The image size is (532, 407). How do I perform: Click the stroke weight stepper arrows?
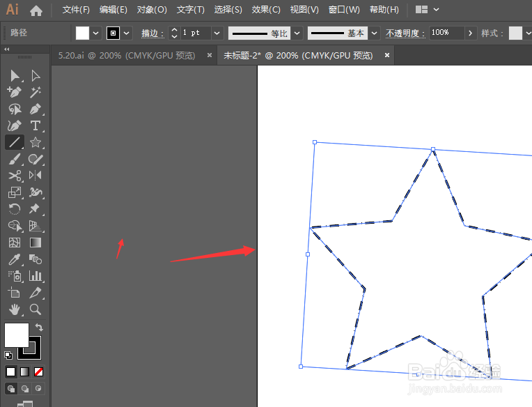(174, 33)
